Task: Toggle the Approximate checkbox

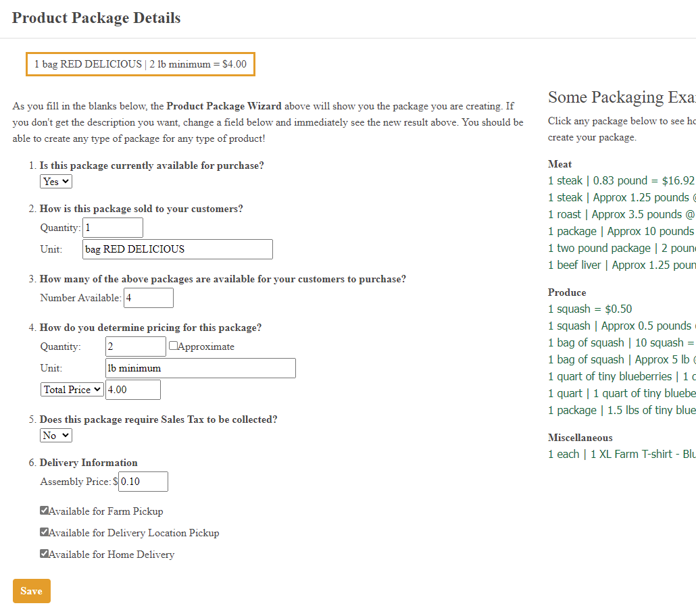Action: (x=174, y=346)
